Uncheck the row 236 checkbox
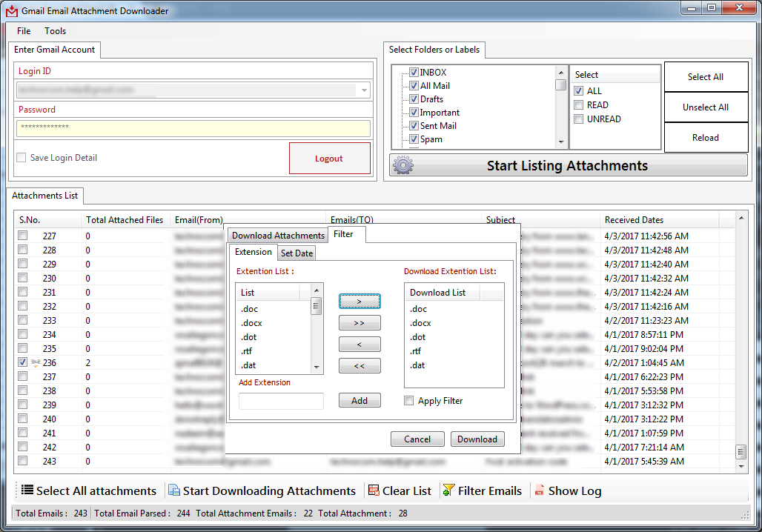The image size is (762, 532). 22,362
